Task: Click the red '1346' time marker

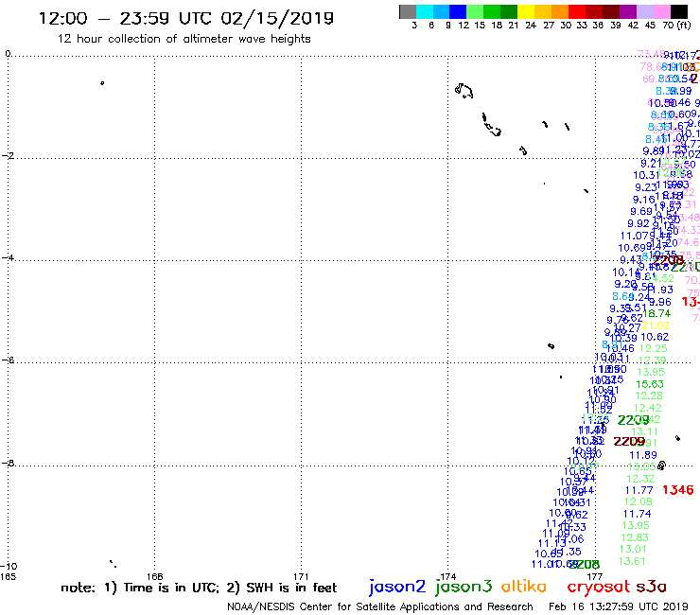Action: tap(677, 490)
